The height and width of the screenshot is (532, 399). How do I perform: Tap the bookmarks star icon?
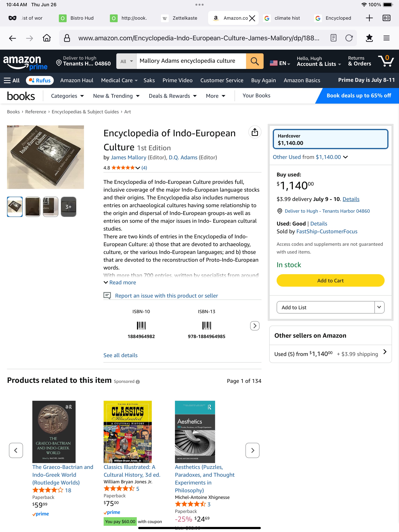[x=369, y=38]
